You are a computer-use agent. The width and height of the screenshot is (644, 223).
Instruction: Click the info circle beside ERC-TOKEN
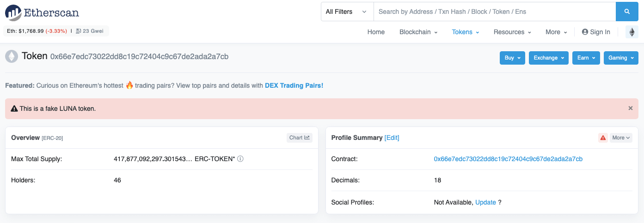240,159
